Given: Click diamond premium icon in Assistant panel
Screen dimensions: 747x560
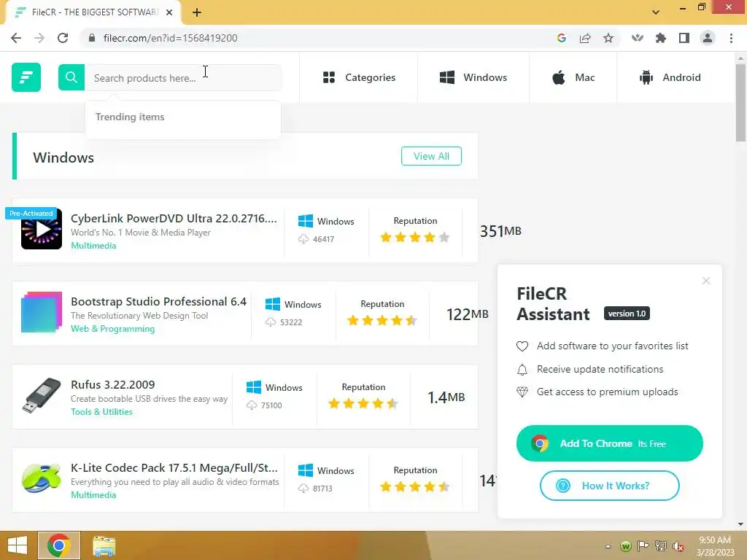Looking at the screenshot, I should [x=522, y=392].
